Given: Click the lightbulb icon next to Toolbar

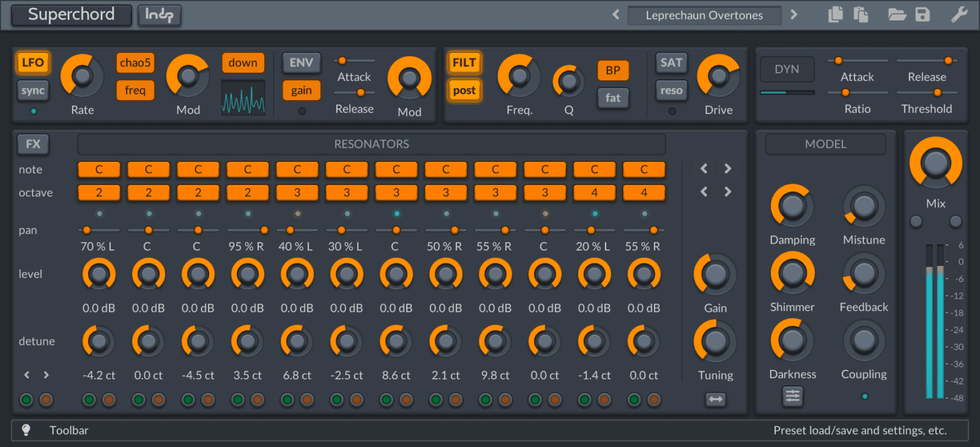Looking at the screenshot, I should [26, 430].
